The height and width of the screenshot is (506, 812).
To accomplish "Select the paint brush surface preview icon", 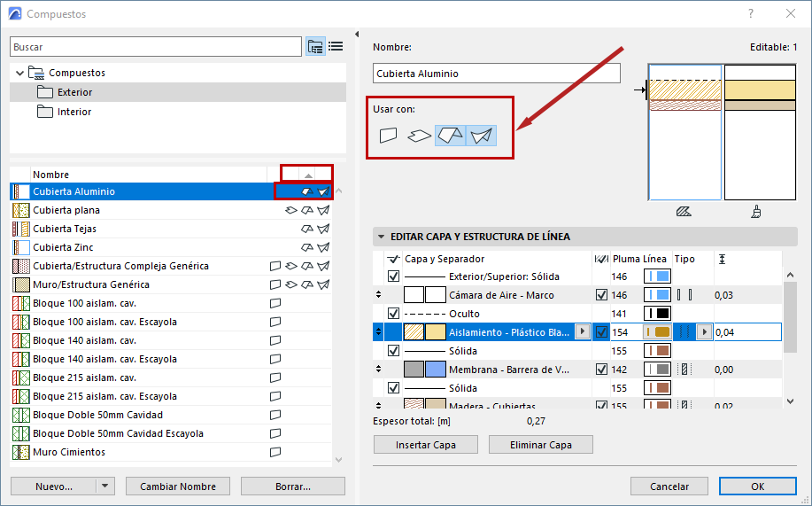I will 756,212.
